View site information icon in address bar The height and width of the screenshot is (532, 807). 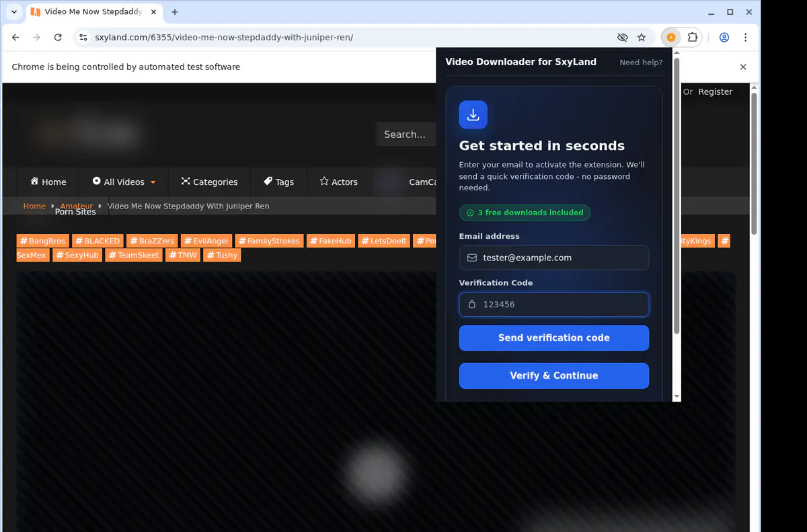[x=83, y=38]
